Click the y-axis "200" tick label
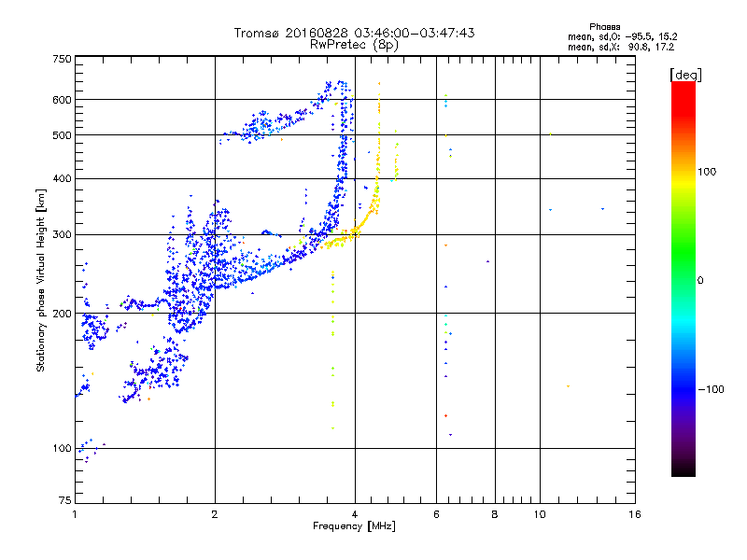The width and height of the screenshot is (747, 560). point(62,314)
